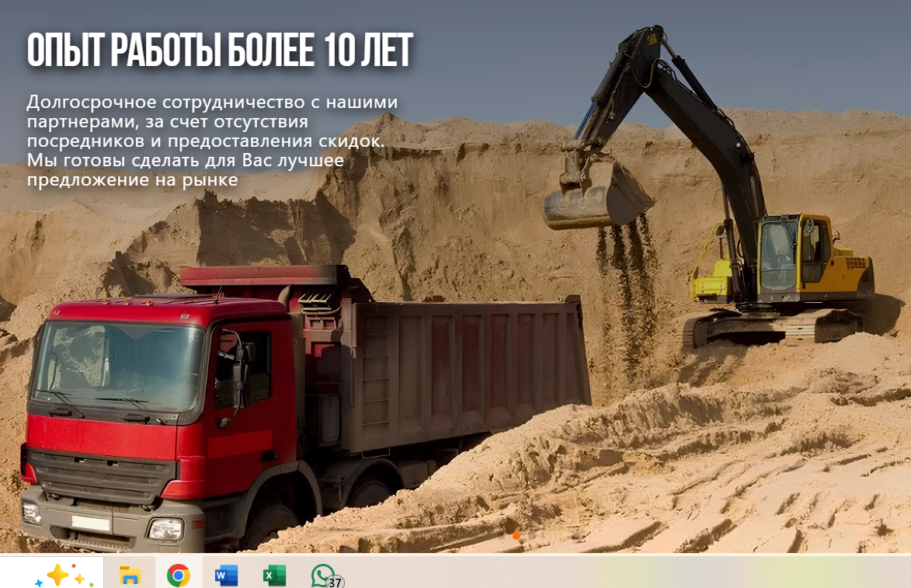This screenshot has width=911, height=588.
Task: Open WhatsApp from the taskbar
Action: (x=322, y=575)
